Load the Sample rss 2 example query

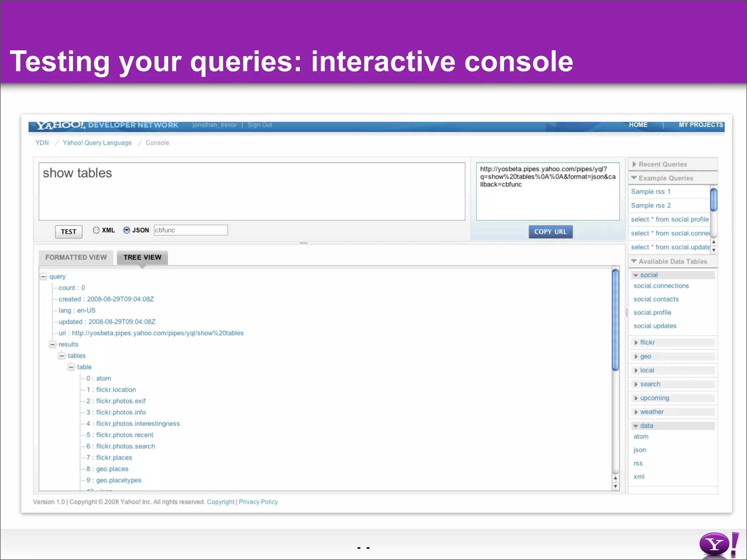(x=651, y=205)
